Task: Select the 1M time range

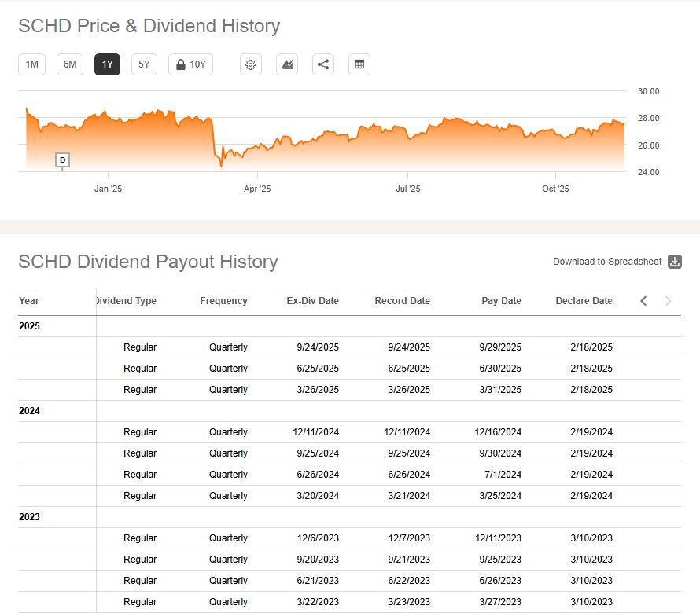Action: pos(31,64)
